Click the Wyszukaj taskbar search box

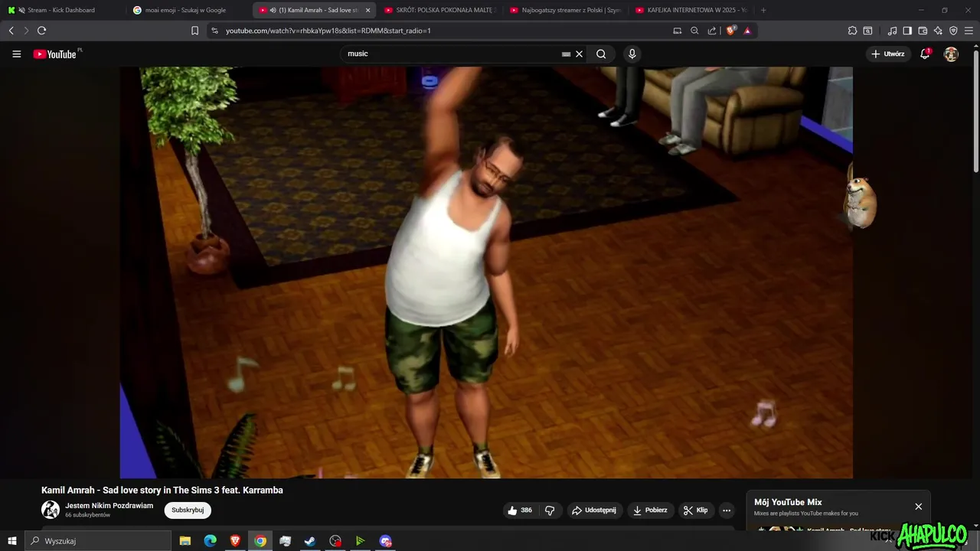[98, 541]
